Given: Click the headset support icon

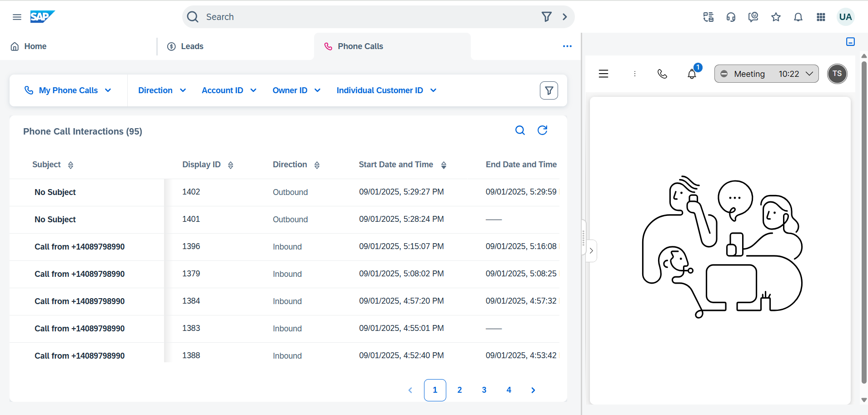Looking at the screenshot, I should tap(731, 17).
